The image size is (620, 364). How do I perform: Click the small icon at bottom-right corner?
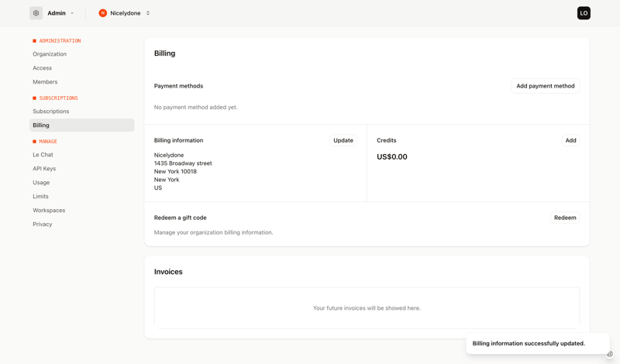click(610, 355)
